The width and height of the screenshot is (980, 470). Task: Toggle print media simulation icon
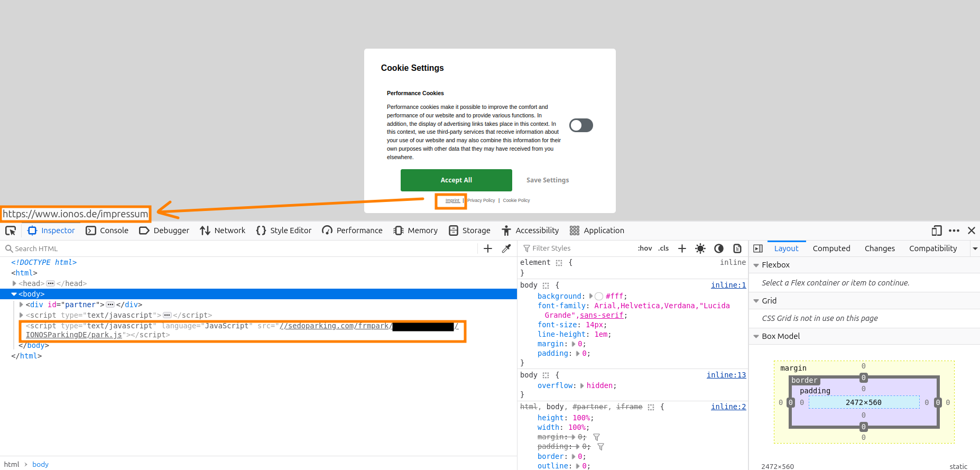coord(737,248)
